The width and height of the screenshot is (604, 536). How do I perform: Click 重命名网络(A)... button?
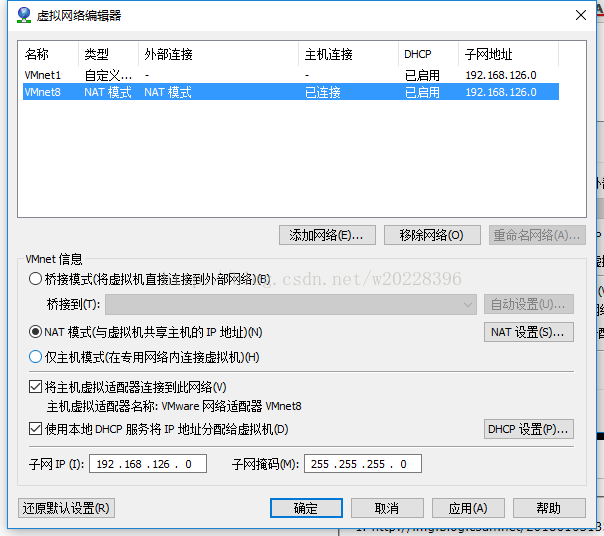pyautogui.click(x=537, y=235)
